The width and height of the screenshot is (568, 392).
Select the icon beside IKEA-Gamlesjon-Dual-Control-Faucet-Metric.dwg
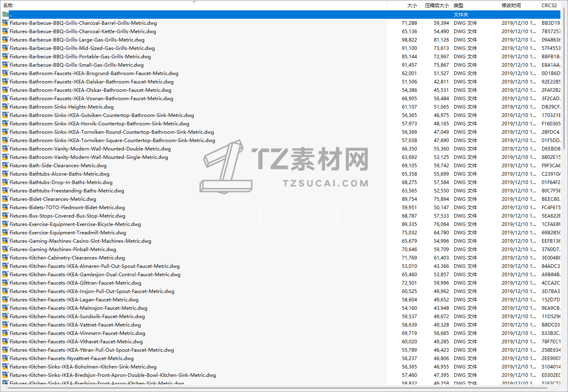click(x=5, y=274)
